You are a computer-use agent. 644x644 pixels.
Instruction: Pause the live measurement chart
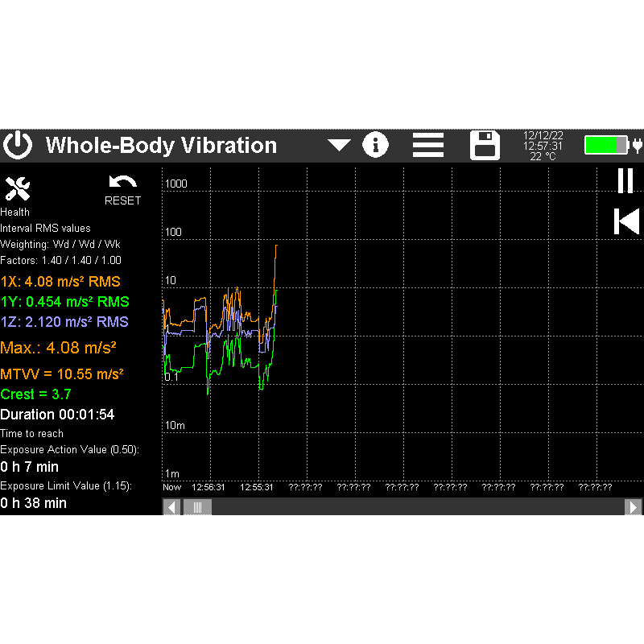click(x=625, y=180)
